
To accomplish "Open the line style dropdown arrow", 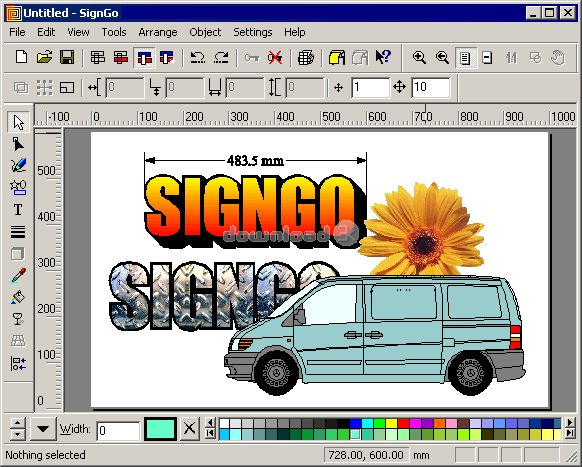I will coord(43,429).
